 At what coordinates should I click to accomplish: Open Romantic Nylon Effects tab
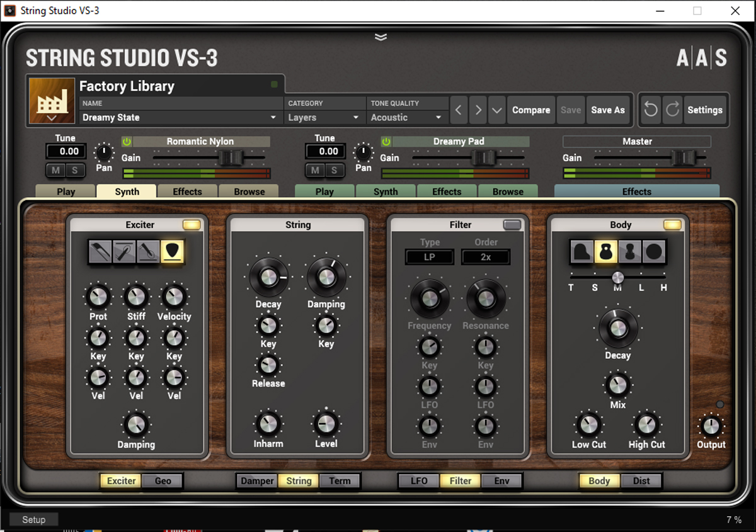187,191
